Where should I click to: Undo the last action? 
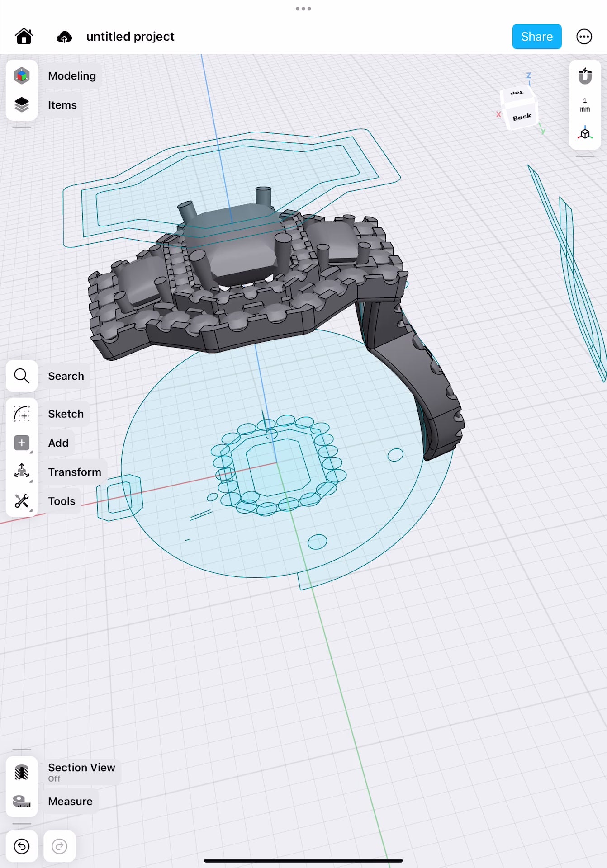(22, 846)
